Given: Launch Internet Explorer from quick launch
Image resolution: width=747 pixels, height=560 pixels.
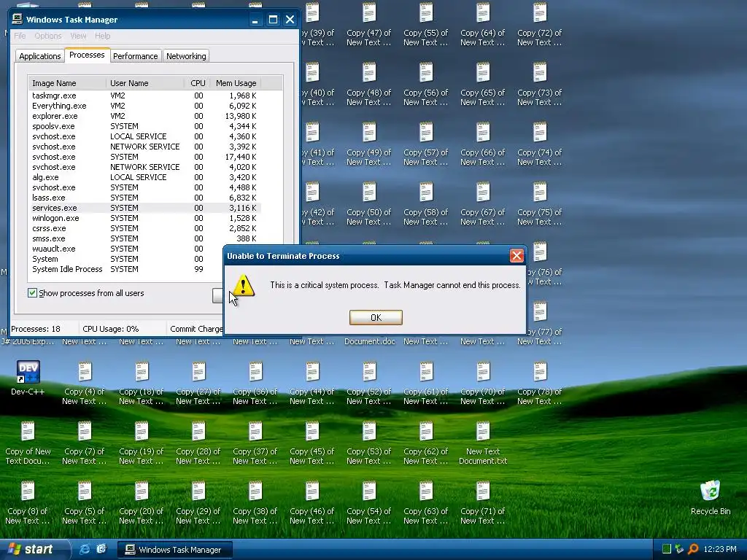Looking at the screenshot, I should (85, 549).
